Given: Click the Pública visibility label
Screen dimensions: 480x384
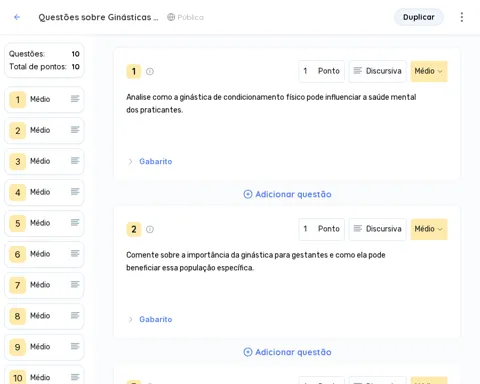Looking at the screenshot, I should pos(190,17).
